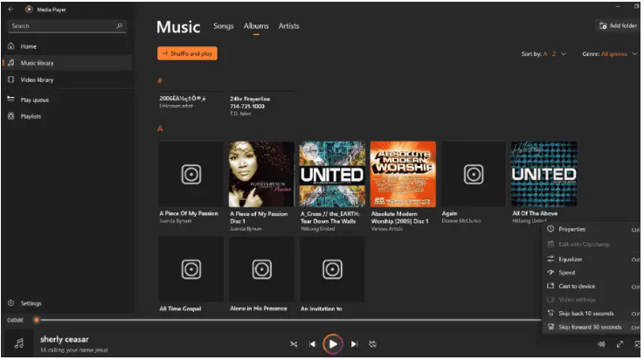Switch to the Songs tab
This screenshot has height=360, width=644.
click(x=224, y=26)
